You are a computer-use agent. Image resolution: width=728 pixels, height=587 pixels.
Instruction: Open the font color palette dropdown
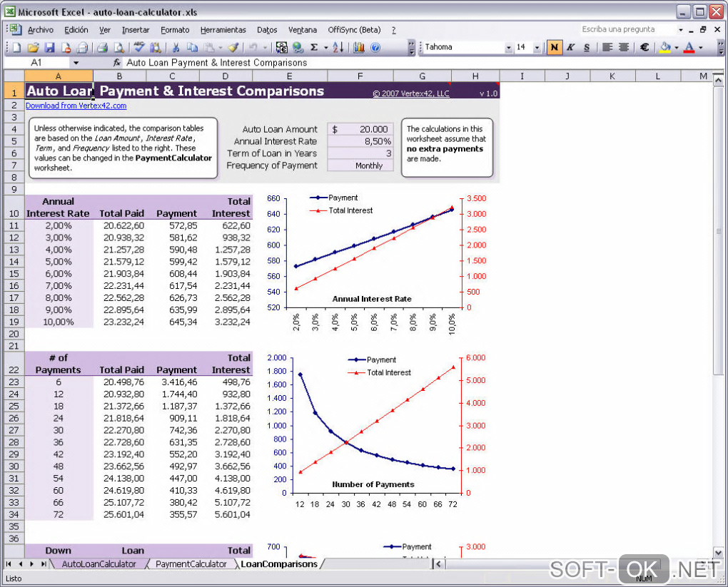click(x=701, y=47)
